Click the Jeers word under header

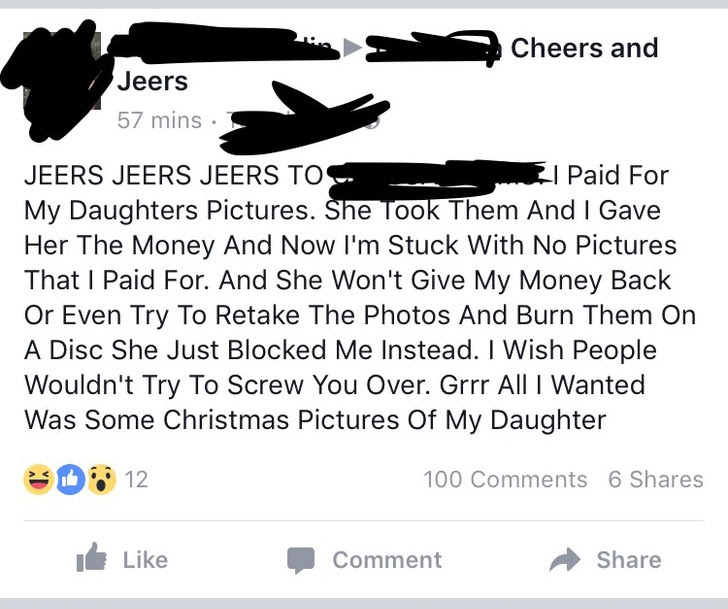coord(152,81)
